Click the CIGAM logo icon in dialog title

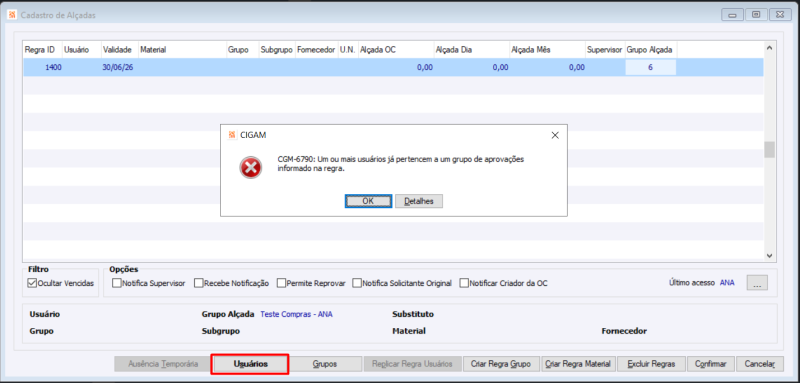click(232, 135)
